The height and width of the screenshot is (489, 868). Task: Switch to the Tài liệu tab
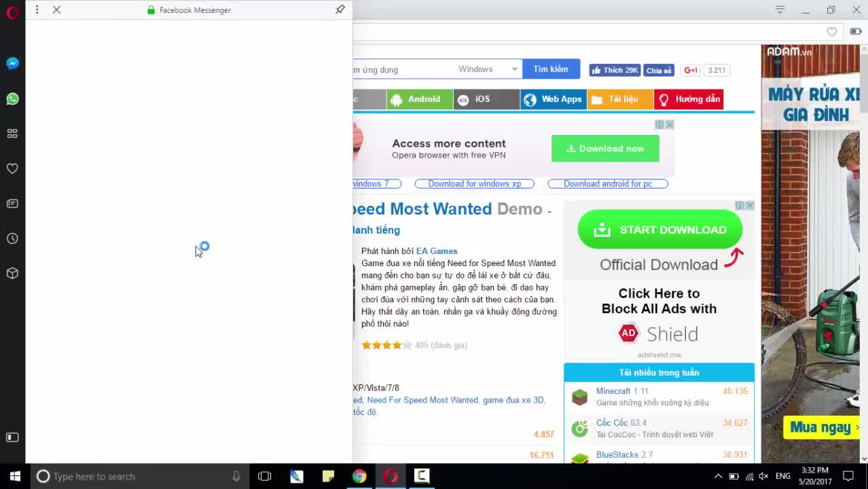620,99
